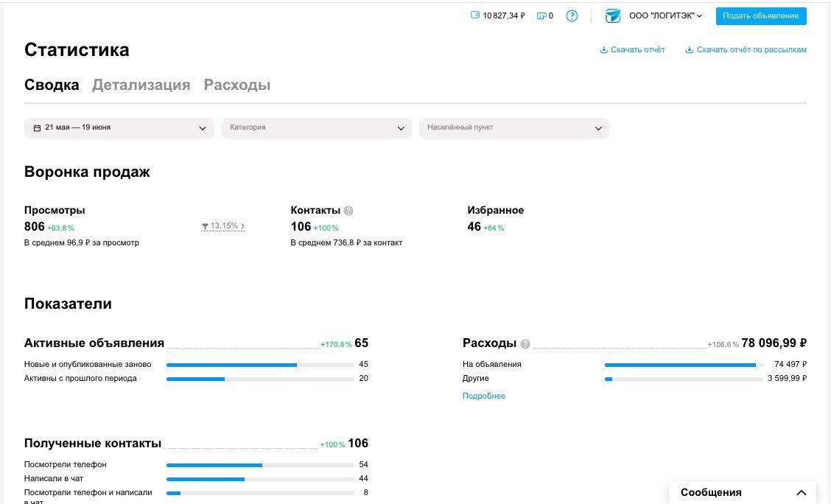Select the Сводка tab
Screen dimensions: 831x504
click(52, 85)
